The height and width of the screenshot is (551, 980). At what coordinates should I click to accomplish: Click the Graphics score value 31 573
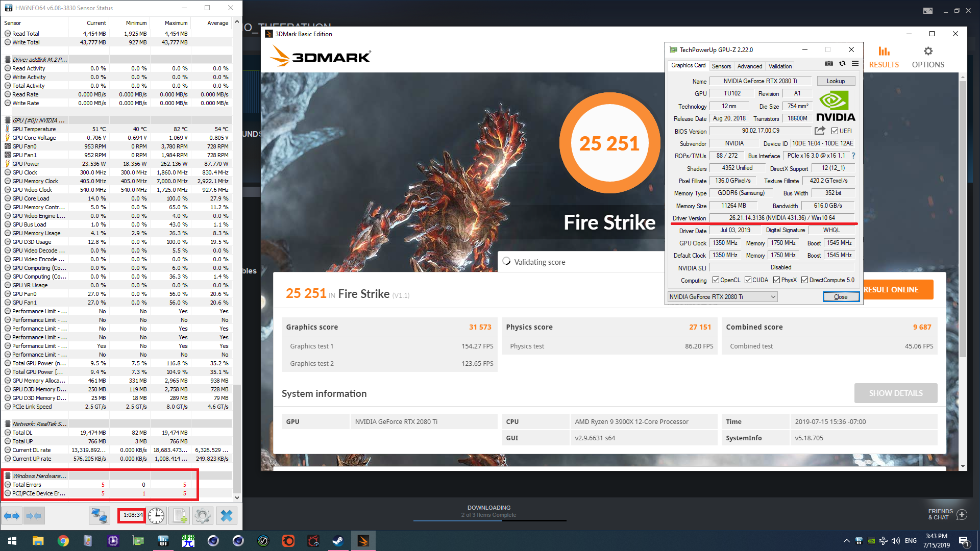pyautogui.click(x=480, y=327)
